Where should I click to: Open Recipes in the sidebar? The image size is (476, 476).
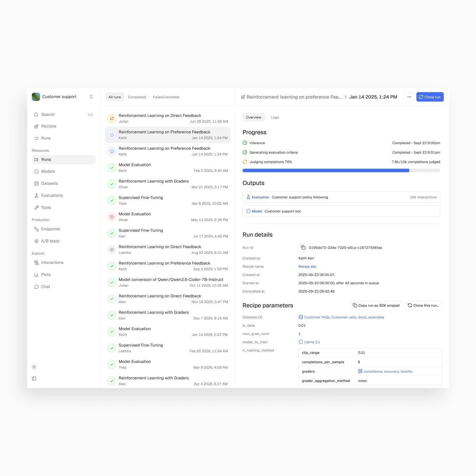[x=63, y=126]
